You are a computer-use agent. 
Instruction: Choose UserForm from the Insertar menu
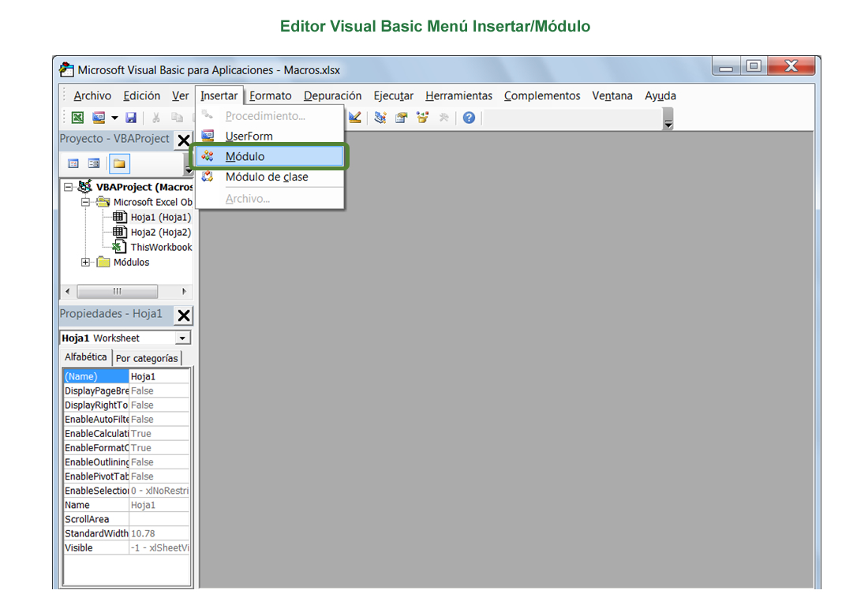(270, 136)
